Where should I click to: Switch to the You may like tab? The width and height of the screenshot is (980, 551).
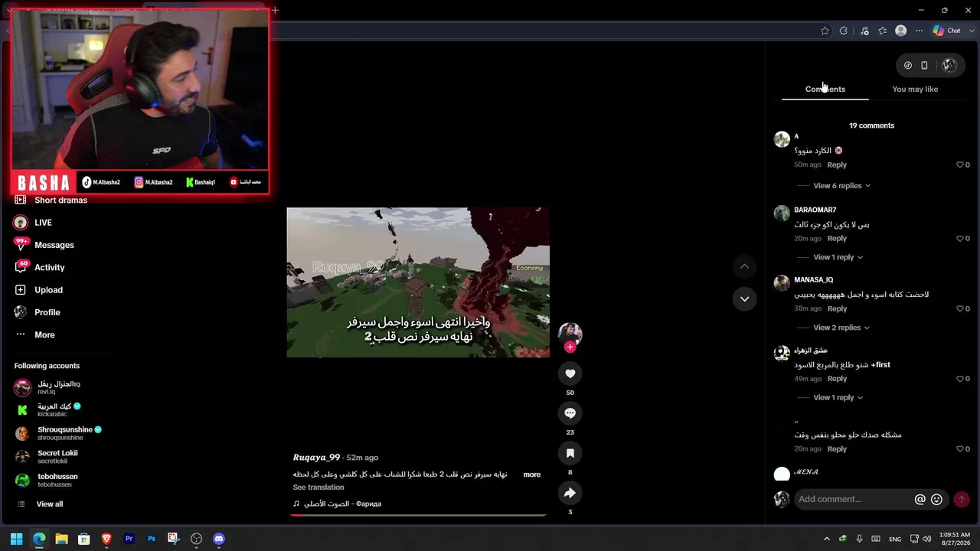pos(915,90)
